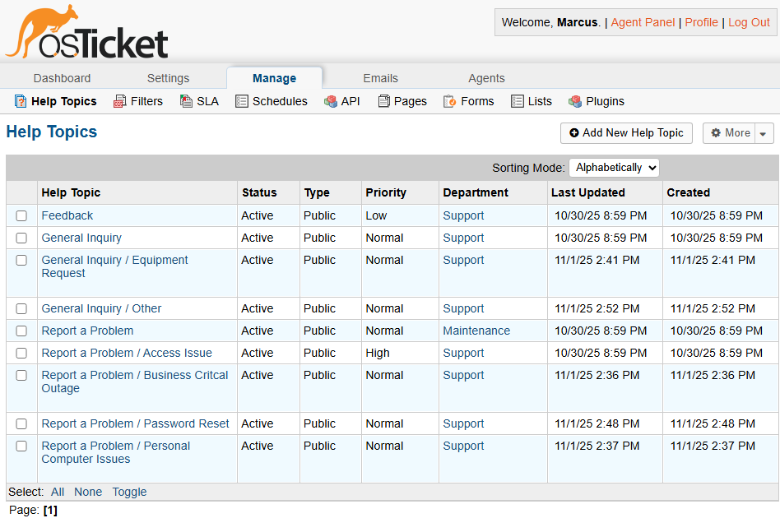Click the Help Topics icon in submenu
The image size is (780, 532).
(21, 101)
